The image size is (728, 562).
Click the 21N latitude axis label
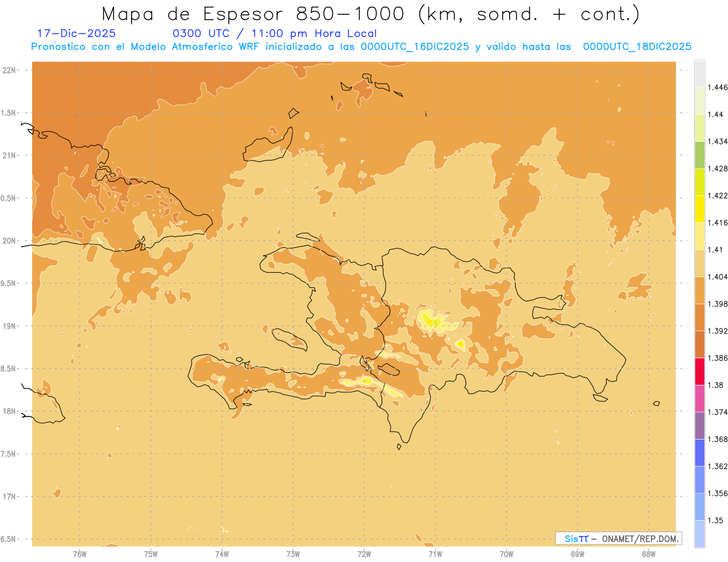[10, 156]
